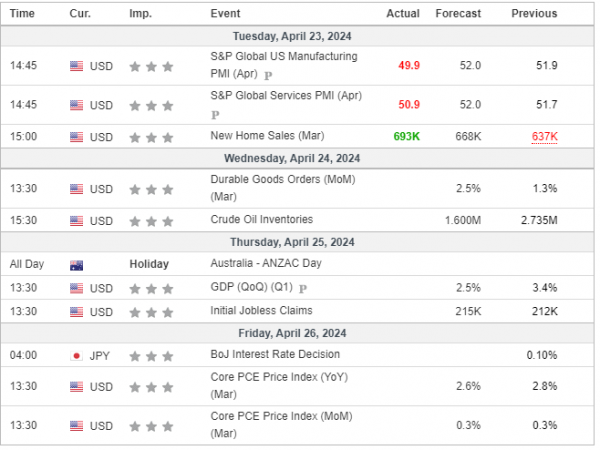Open Durable Goods Orders (MoM) event
This screenshot has height=450, width=600.
pos(283,188)
